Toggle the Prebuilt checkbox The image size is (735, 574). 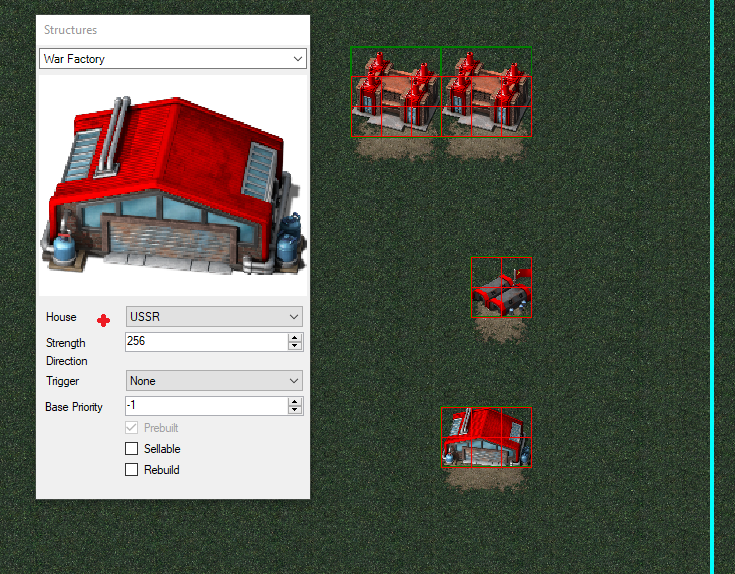132,428
